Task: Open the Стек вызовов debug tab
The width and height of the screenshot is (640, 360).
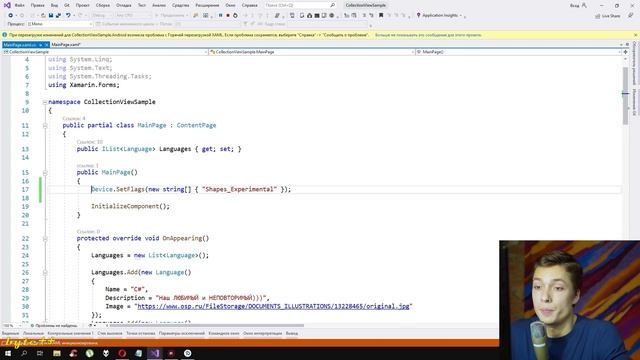Action: coord(110,333)
